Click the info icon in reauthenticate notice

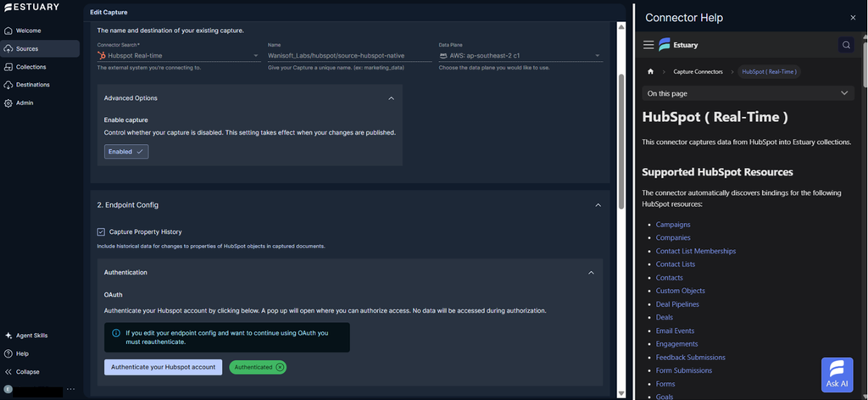(x=115, y=333)
